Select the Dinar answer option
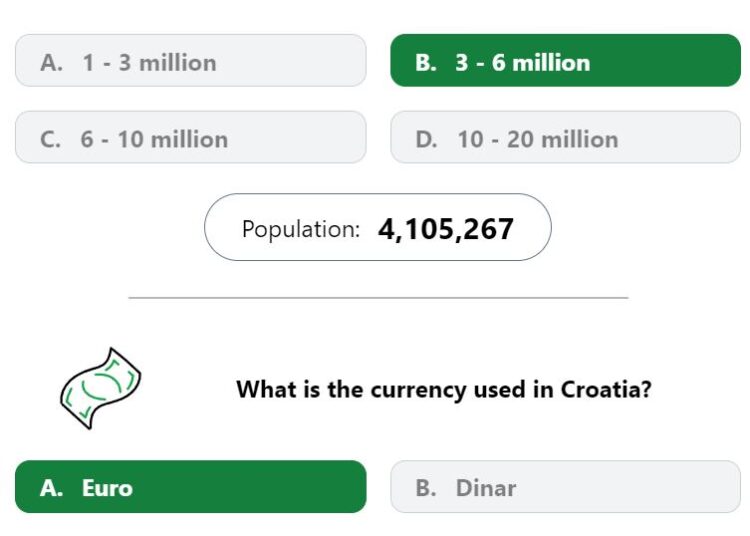This screenshot has height=536, width=750. tap(565, 487)
